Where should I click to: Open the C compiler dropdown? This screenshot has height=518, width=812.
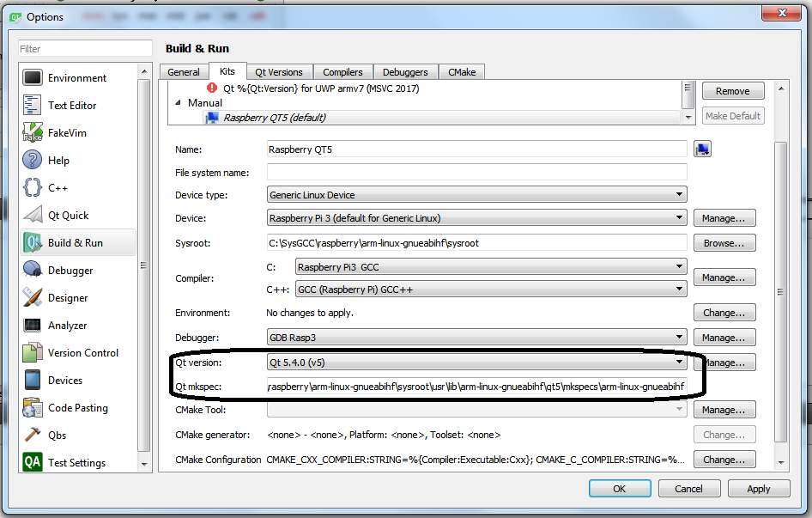click(x=491, y=267)
